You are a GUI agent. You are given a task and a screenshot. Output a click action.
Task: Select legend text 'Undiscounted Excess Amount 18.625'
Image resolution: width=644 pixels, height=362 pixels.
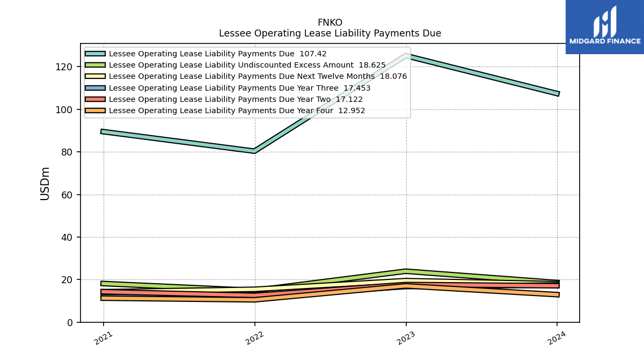tap(247, 65)
